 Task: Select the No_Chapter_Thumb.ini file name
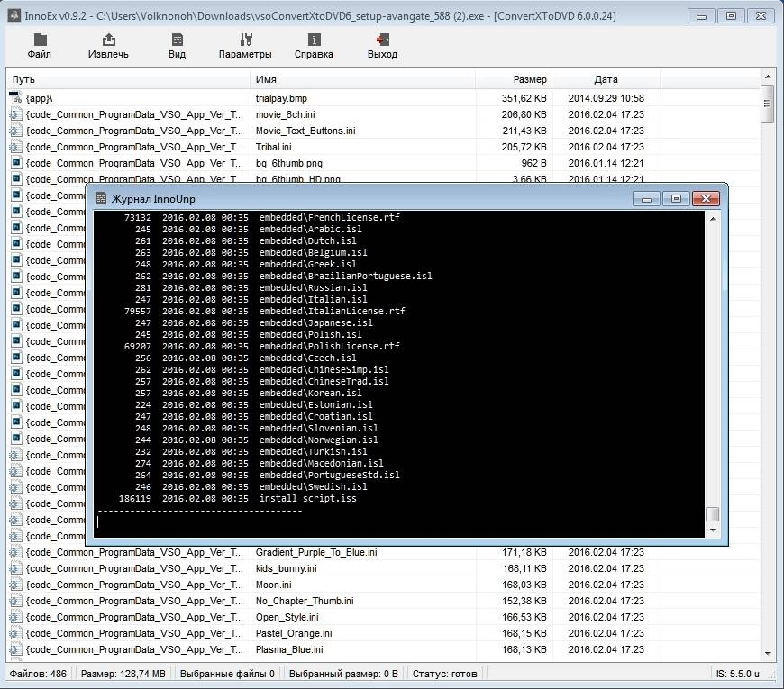tap(305, 601)
